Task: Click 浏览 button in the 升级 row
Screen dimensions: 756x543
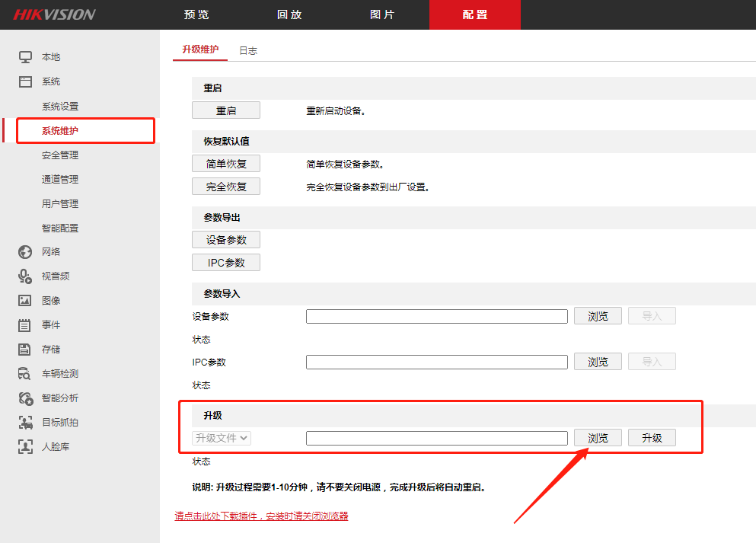Action: pos(598,438)
